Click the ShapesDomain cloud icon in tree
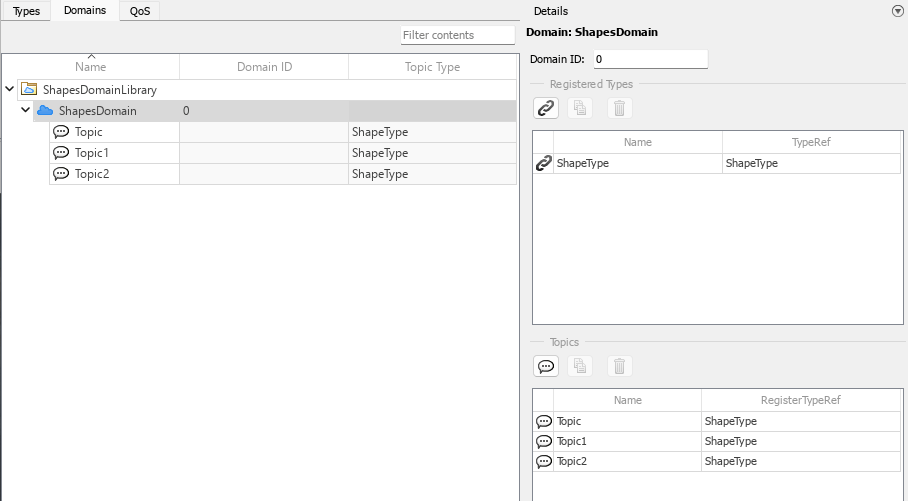This screenshot has width=908, height=501. coord(45,111)
